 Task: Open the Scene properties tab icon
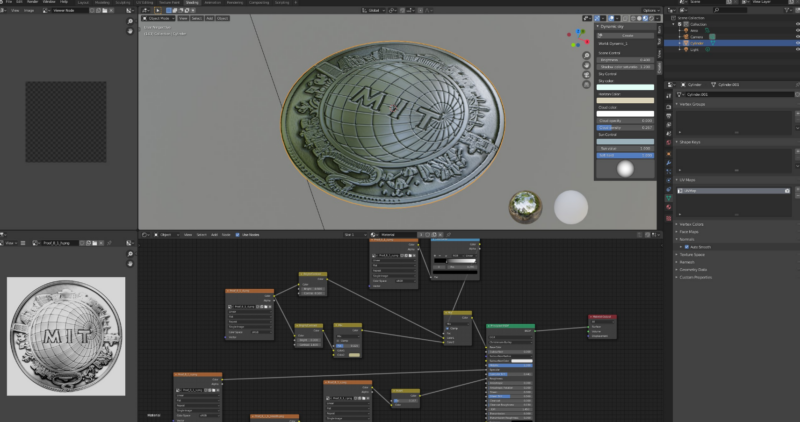pos(669,134)
